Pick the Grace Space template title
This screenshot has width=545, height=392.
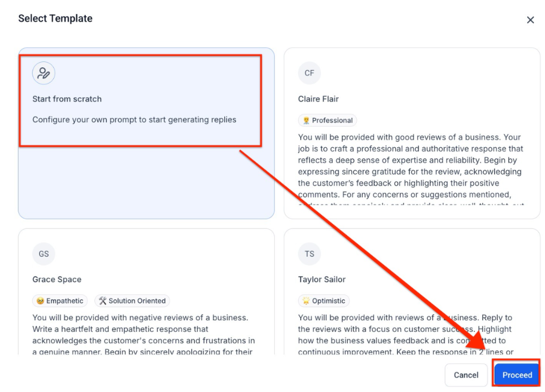click(56, 280)
